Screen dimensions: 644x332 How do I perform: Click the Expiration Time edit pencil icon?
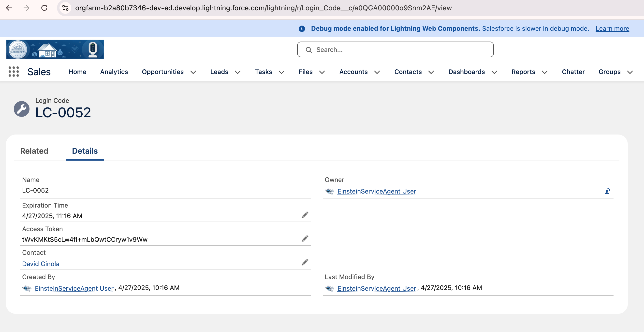(305, 215)
